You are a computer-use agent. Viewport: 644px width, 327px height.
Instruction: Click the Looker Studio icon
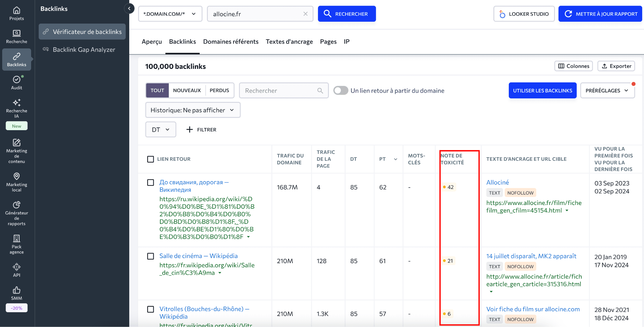502,14
